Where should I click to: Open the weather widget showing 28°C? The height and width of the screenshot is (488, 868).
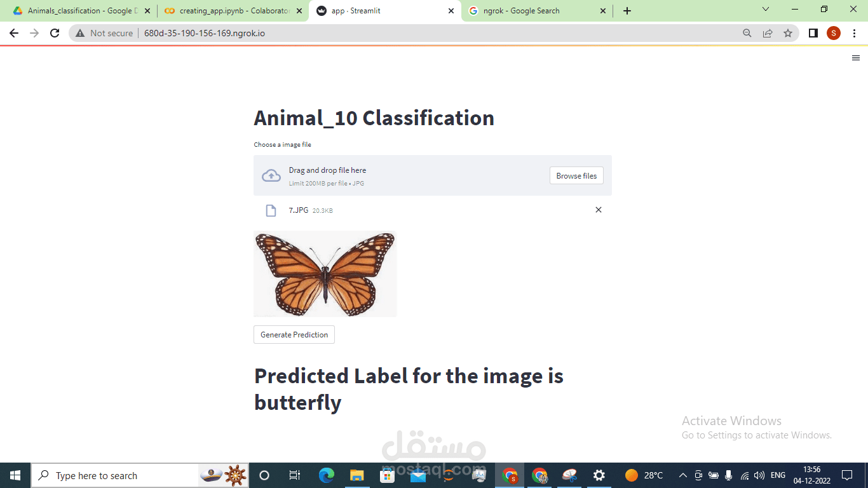(644, 475)
